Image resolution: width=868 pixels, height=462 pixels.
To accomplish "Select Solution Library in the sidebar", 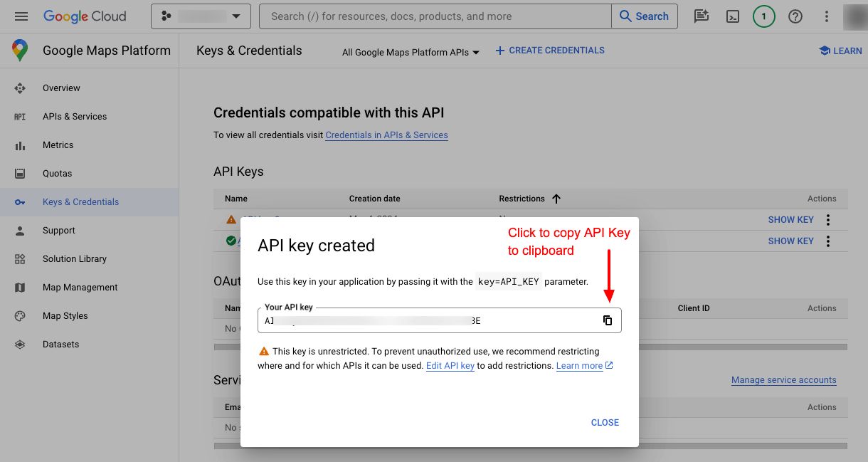I will (x=75, y=259).
